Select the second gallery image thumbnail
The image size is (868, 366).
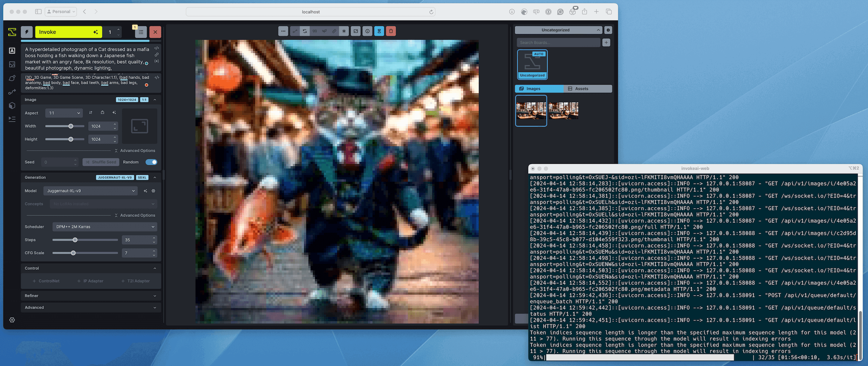click(563, 111)
